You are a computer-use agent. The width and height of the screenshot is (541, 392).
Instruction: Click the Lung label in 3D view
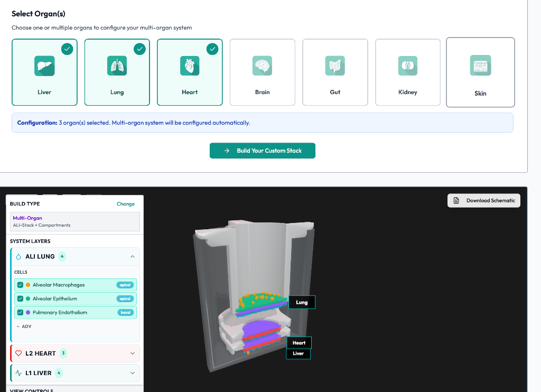[x=302, y=302]
